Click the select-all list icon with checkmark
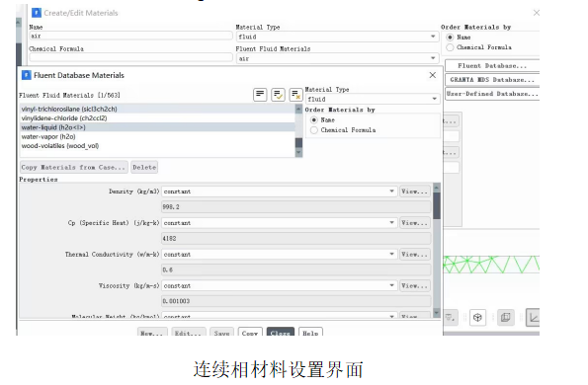This screenshot has height=385, width=588. click(x=278, y=95)
